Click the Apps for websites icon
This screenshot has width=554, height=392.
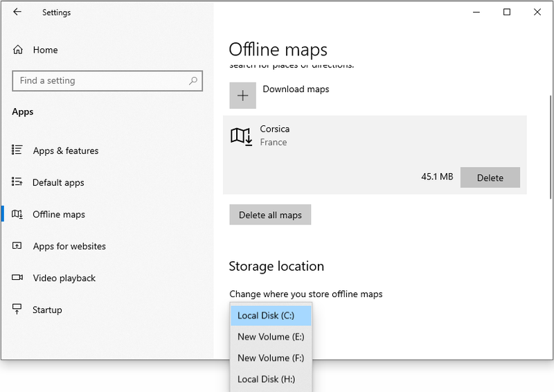point(17,246)
